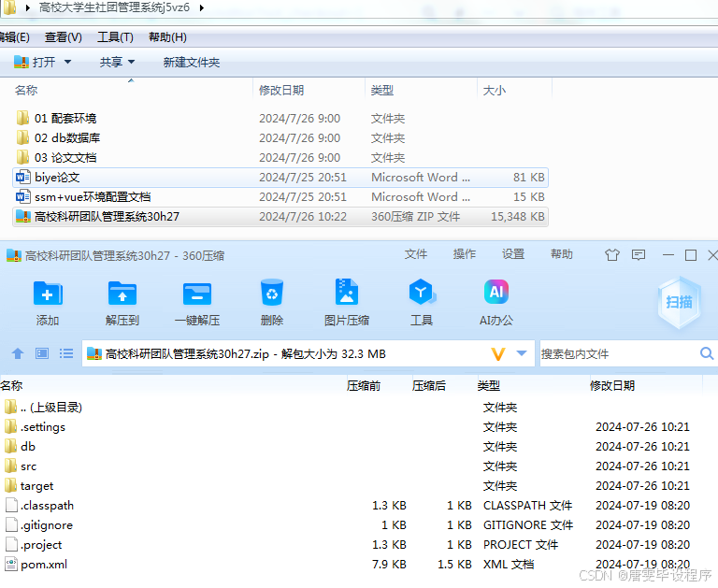Click the 新建文件夹 button
This screenshot has width=718, height=588.
192,62
